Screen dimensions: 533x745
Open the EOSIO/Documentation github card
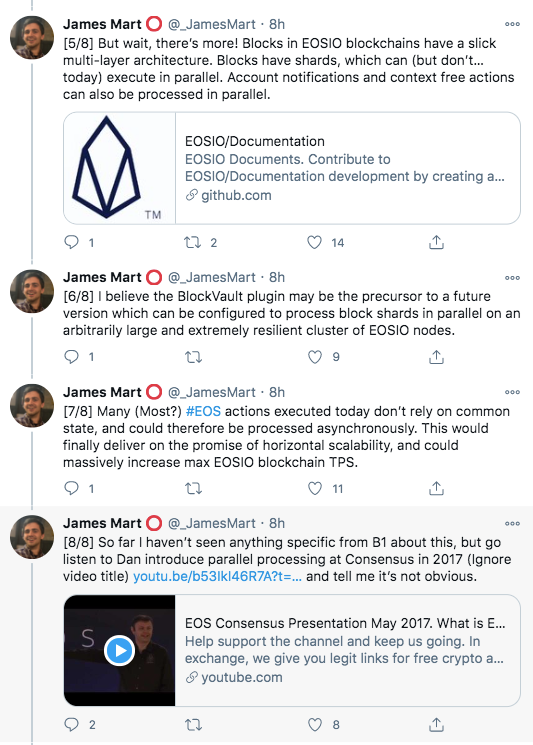292,168
